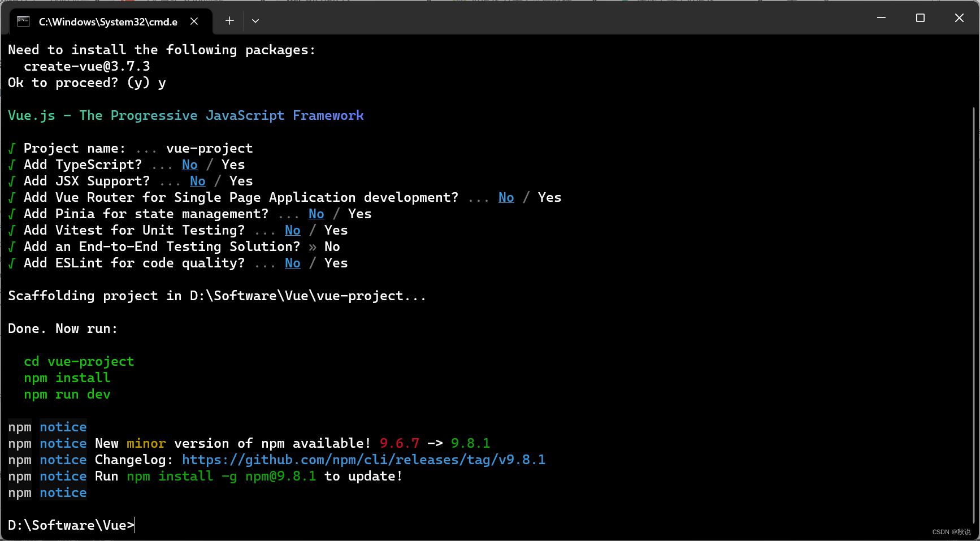Click the cmd.exe tab icon

point(23,21)
